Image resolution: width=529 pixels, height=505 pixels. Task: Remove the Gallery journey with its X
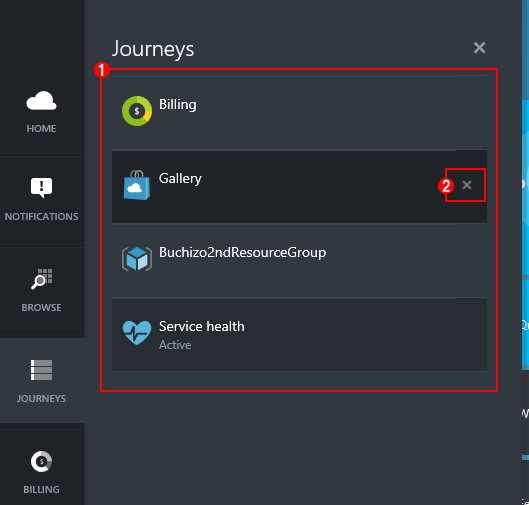point(467,185)
